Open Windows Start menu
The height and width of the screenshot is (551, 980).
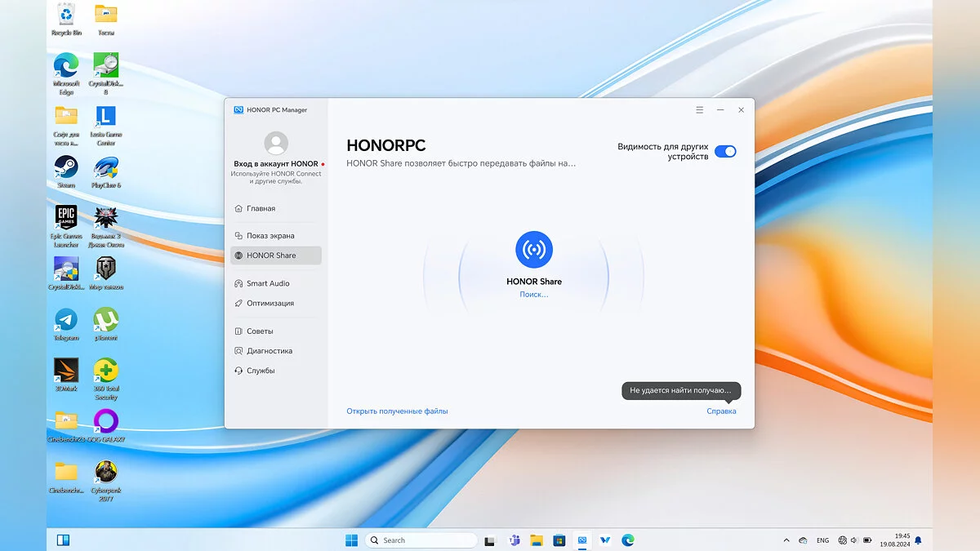pyautogui.click(x=351, y=540)
